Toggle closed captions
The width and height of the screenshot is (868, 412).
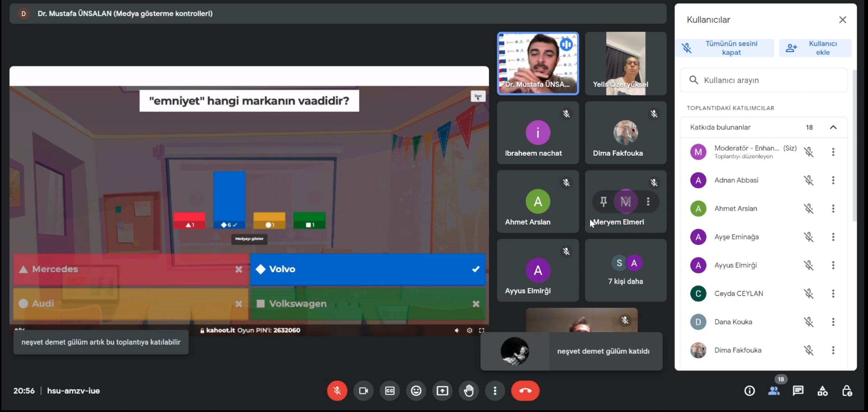tap(390, 391)
